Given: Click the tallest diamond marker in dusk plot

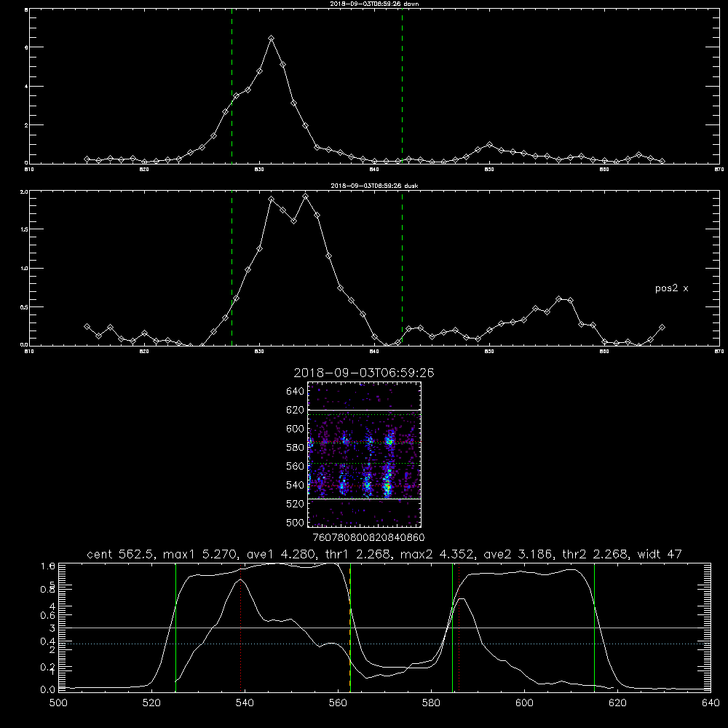Looking at the screenshot, I should pos(305,197).
